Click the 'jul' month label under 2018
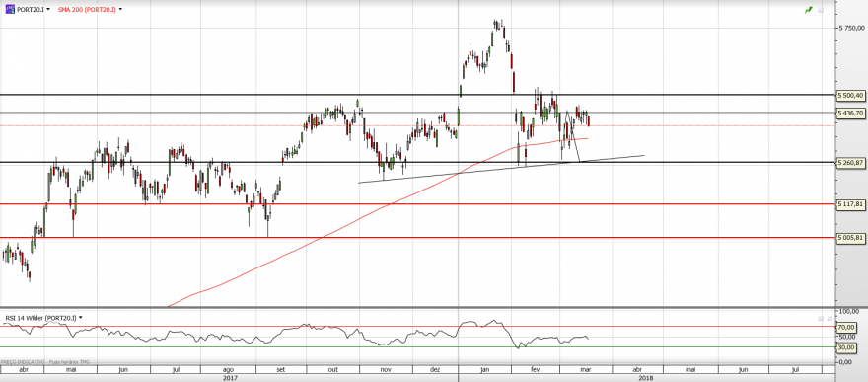The width and height of the screenshot is (868, 382). [x=795, y=369]
